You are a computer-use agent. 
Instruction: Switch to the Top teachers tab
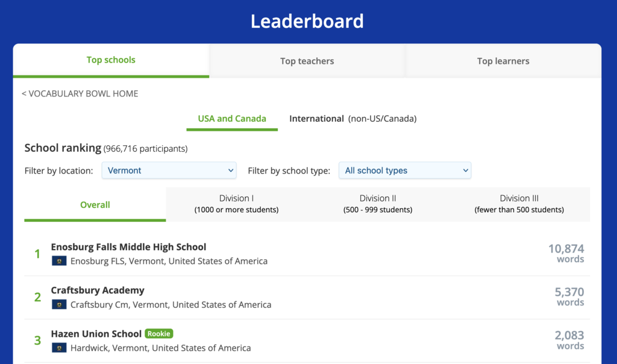[x=307, y=61]
